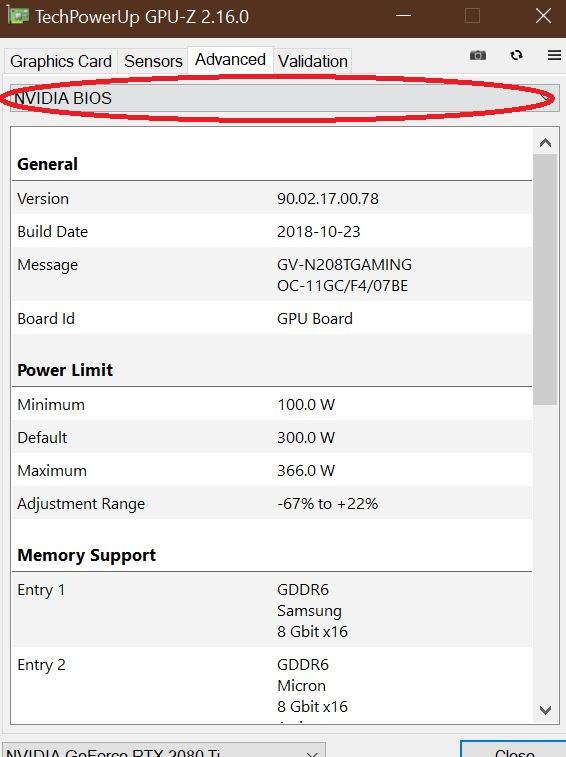Click the Close button
566x757 pixels.
[514, 750]
